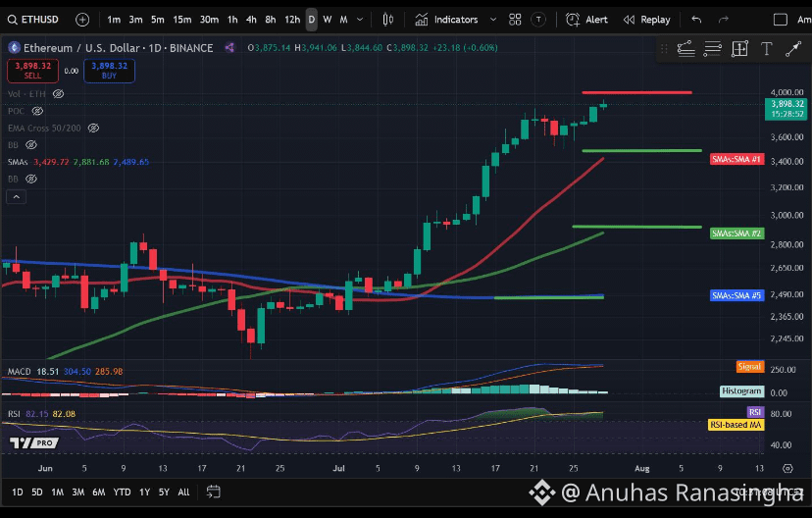812x518 pixels.
Task: Set the date range to 3M
Action: 78,492
